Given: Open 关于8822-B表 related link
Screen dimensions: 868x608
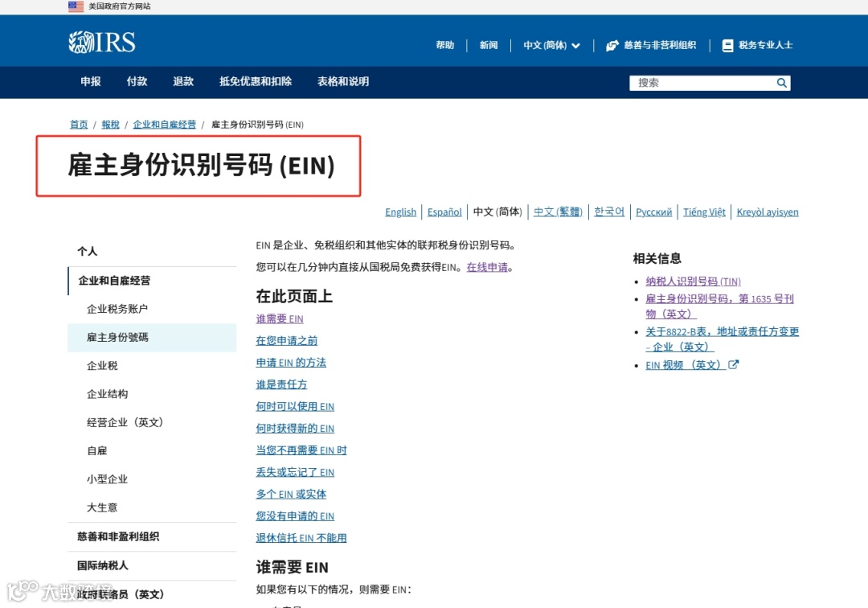Looking at the screenshot, I should (723, 339).
